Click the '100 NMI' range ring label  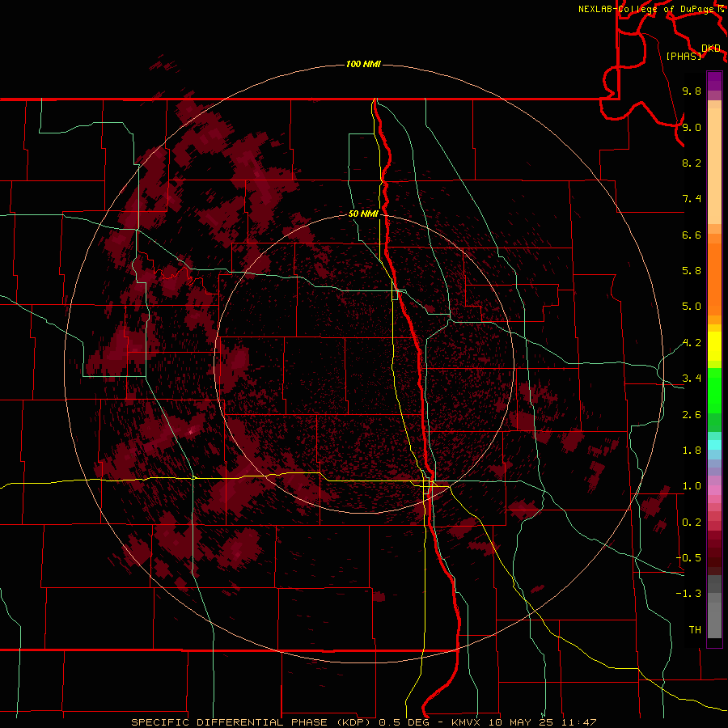click(363, 64)
